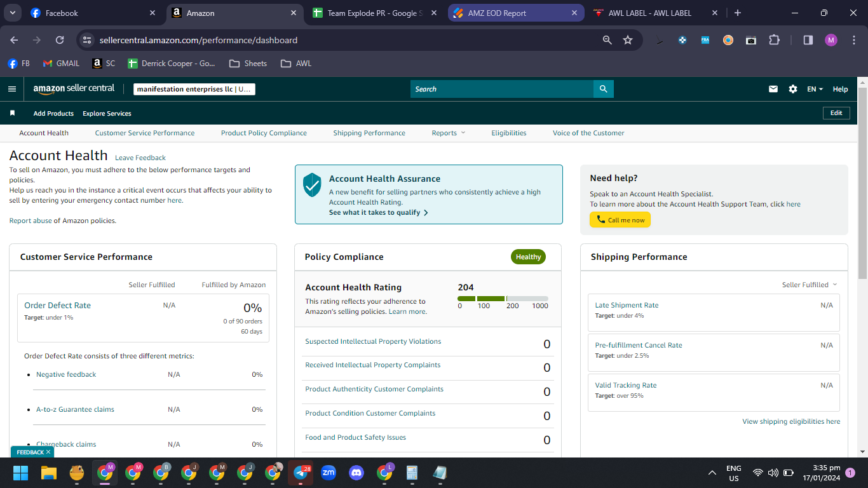This screenshot has height=488, width=868.
Task: Open the Late Shipment Rate link
Action: (x=627, y=305)
